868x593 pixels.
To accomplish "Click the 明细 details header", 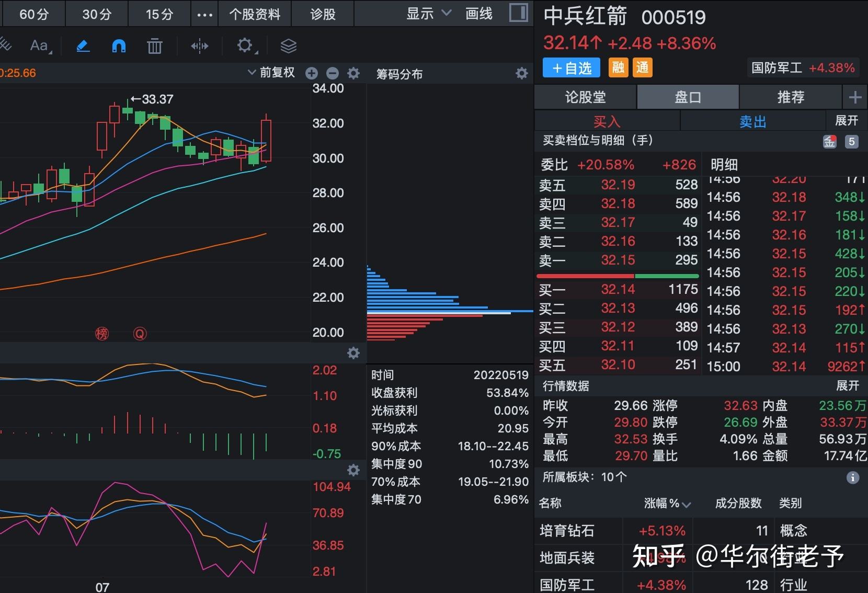I will click(x=724, y=165).
